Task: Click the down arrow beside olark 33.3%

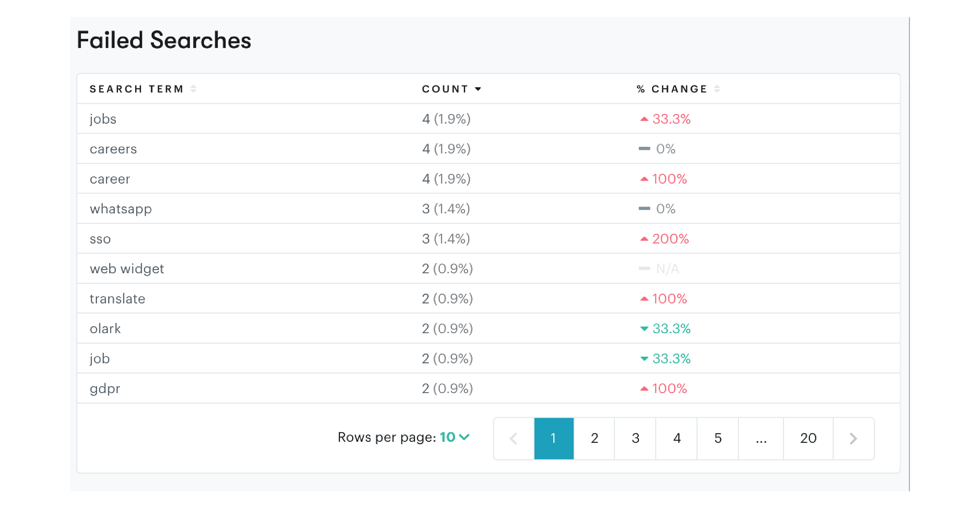Action: (x=644, y=329)
